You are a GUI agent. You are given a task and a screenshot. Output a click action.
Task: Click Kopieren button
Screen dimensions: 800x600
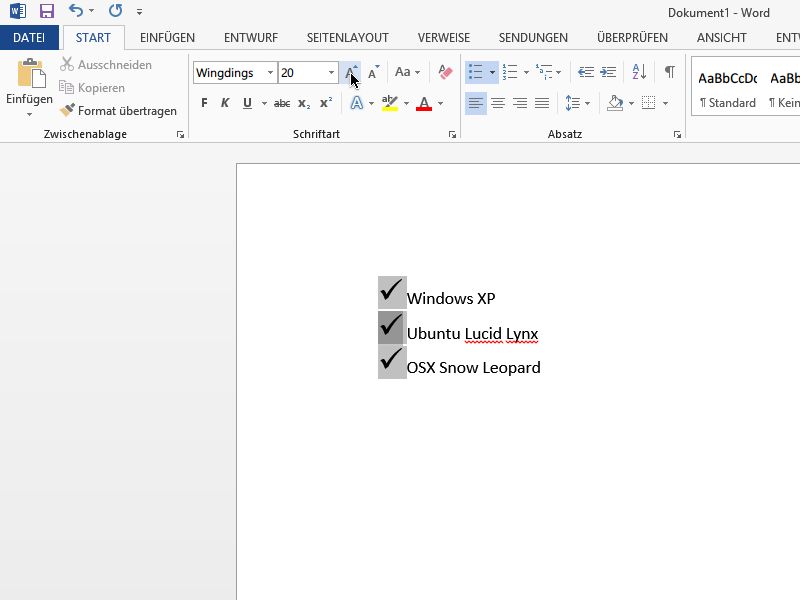point(92,88)
